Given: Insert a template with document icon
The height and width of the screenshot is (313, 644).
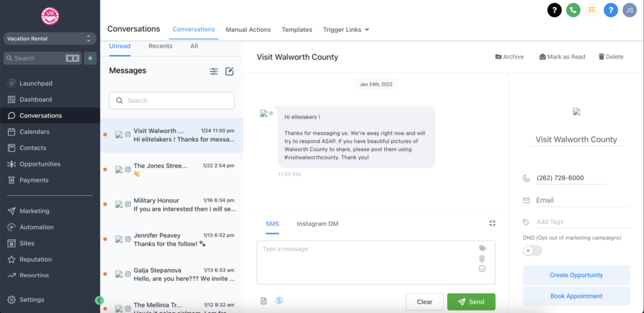Looking at the screenshot, I should click(x=264, y=301).
